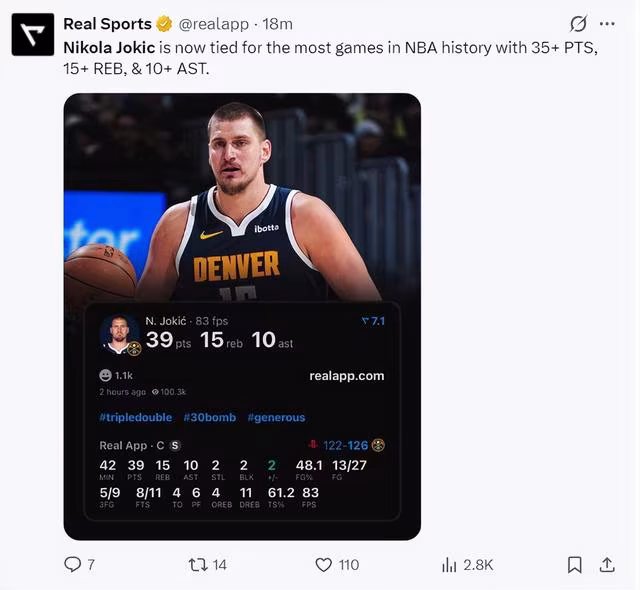Share the post via upload icon

tap(606, 565)
